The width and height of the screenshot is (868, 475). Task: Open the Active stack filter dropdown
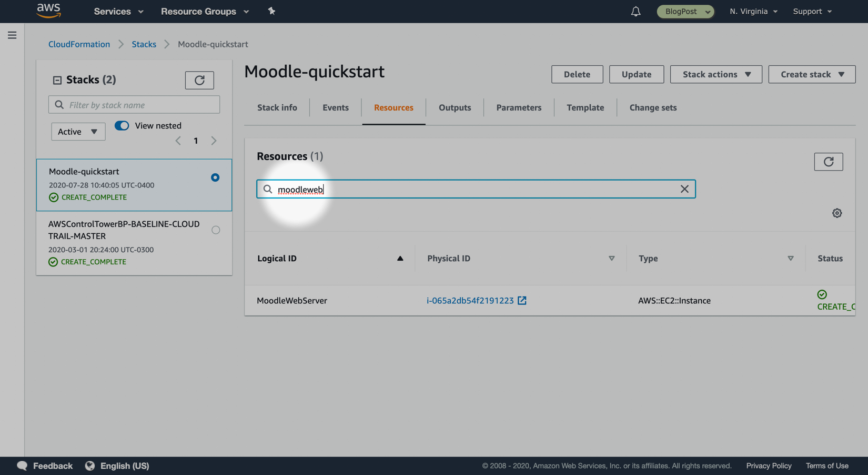pyautogui.click(x=78, y=132)
